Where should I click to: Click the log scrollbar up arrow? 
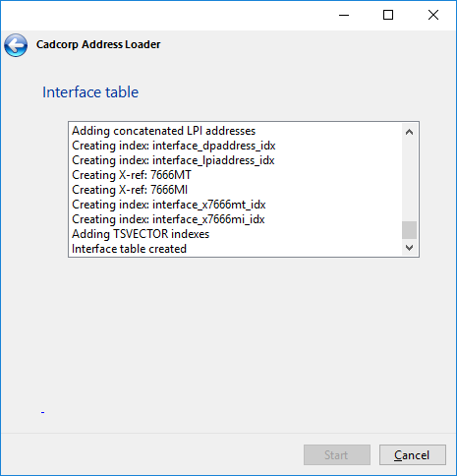(x=409, y=132)
